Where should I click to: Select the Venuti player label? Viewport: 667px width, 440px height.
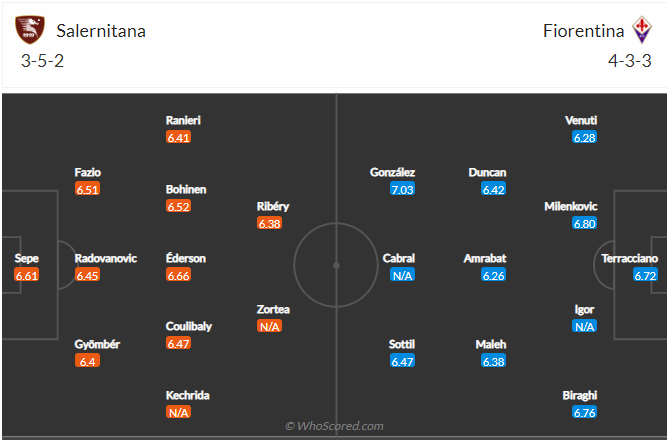581,120
